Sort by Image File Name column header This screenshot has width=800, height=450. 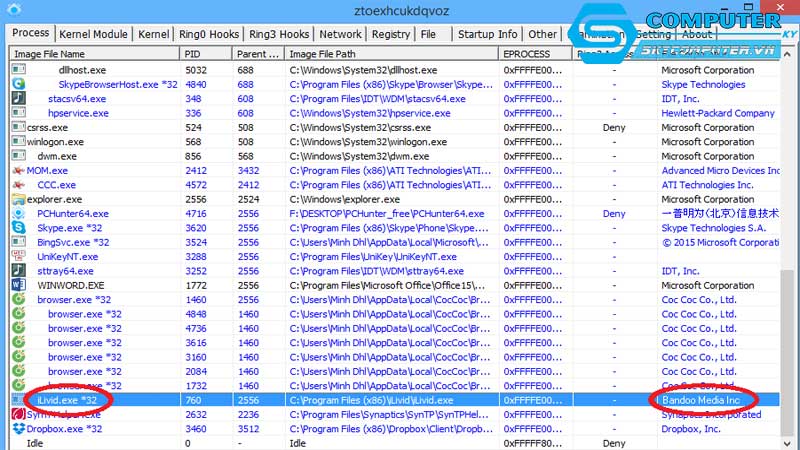coord(94,54)
